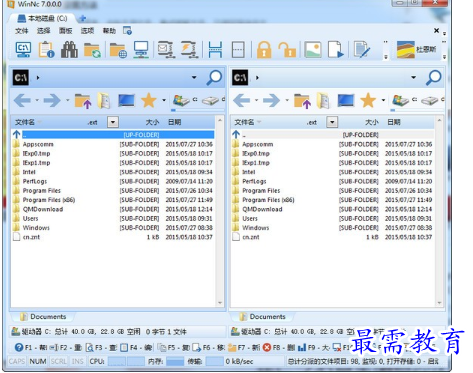The height and width of the screenshot is (373, 473).
Task: Expand the right panel path dropdown
Action: point(413,77)
